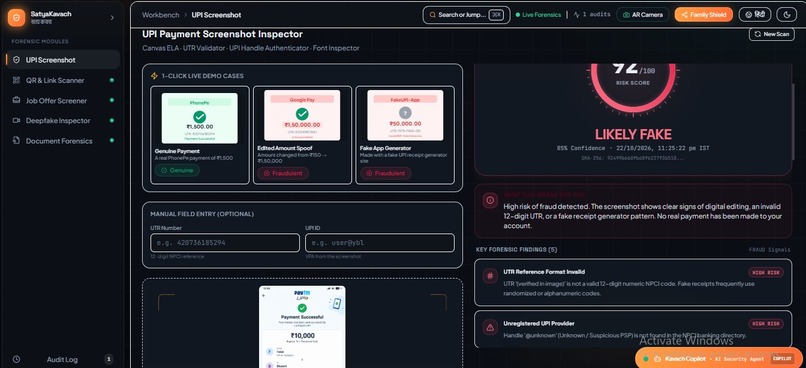Click the Audit Log clock icon
The image size is (806, 368).
click(x=16, y=359)
